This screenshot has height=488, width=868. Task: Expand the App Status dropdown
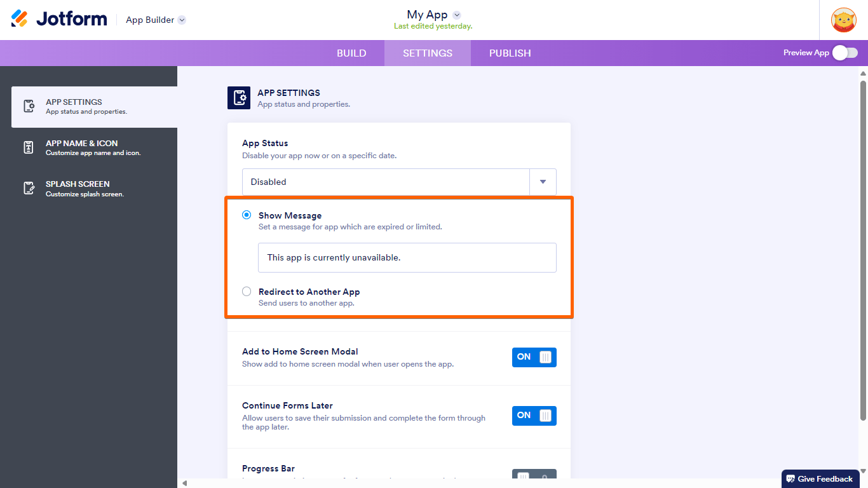tap(543, 182)
